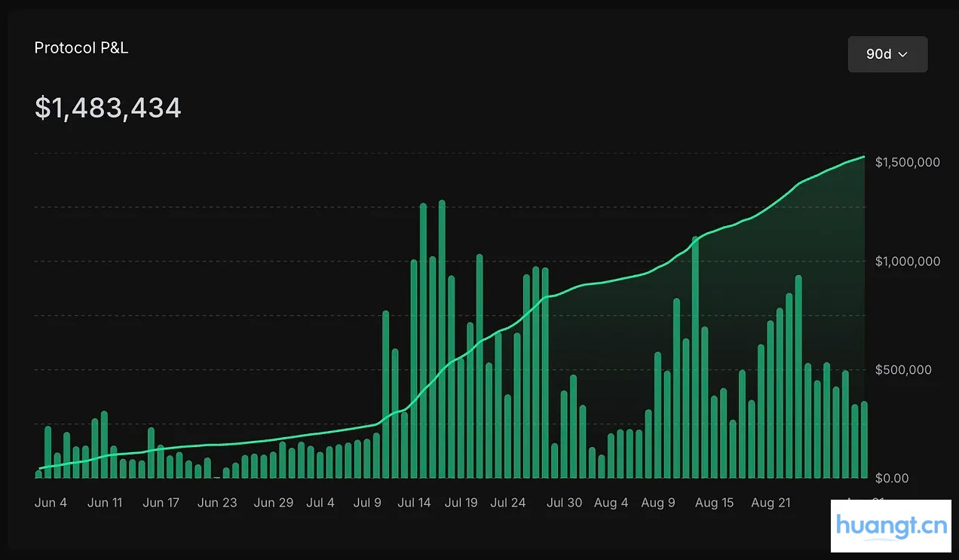Screen dimensions: 959x560
Task: Click the Jul 4 axis label
Action: pos(320,503)
